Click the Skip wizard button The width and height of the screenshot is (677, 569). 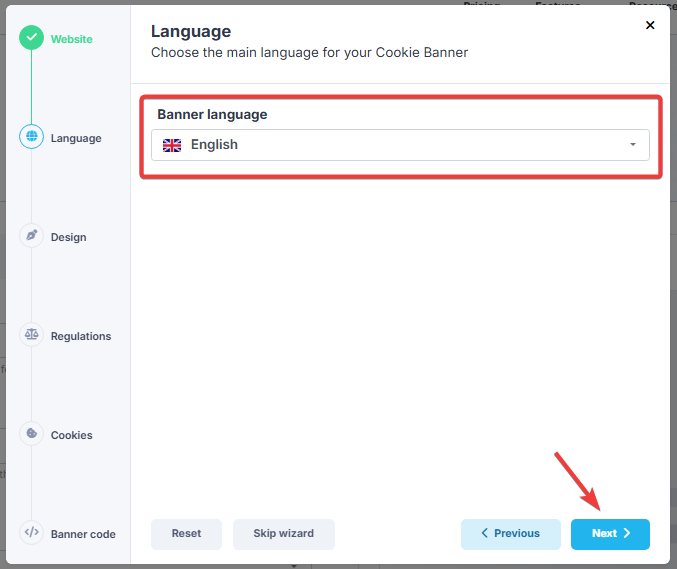click(x=284, y=534)
